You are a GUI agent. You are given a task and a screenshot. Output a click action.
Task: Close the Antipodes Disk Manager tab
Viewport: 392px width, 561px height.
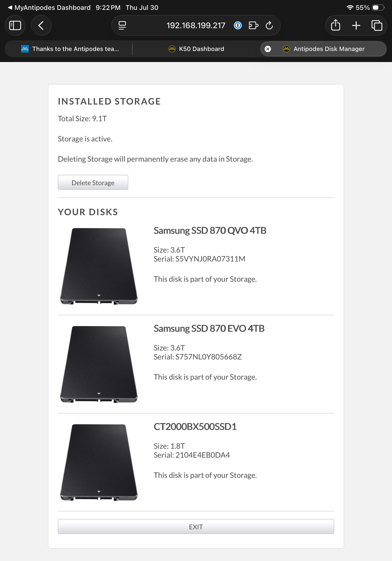268,49
